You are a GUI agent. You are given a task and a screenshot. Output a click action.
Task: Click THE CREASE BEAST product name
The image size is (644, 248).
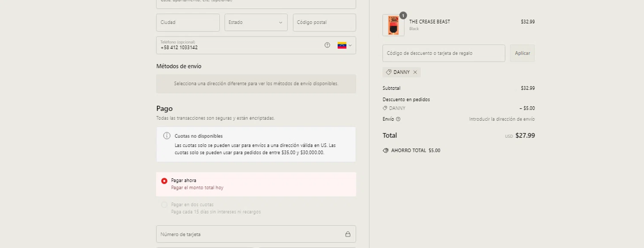pos(429,21)
